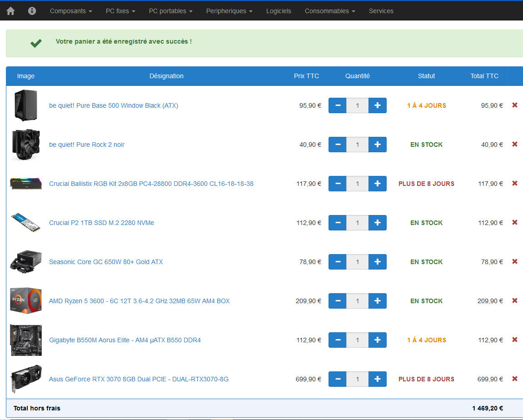Image resolution: width=523 pixels, height=420 pixels.
Task: Click the Gigabyte motherboard thumbnail
Action: click(26, 340)
